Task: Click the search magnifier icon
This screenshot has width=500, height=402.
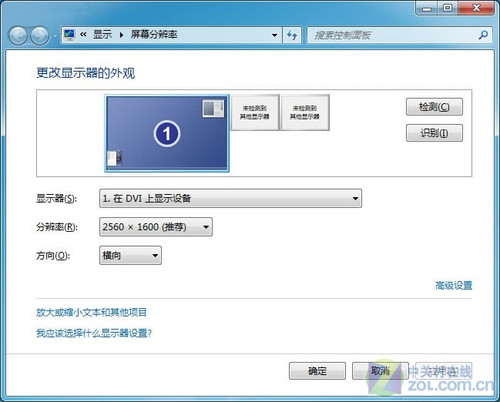Action: (x=483, y=35)
